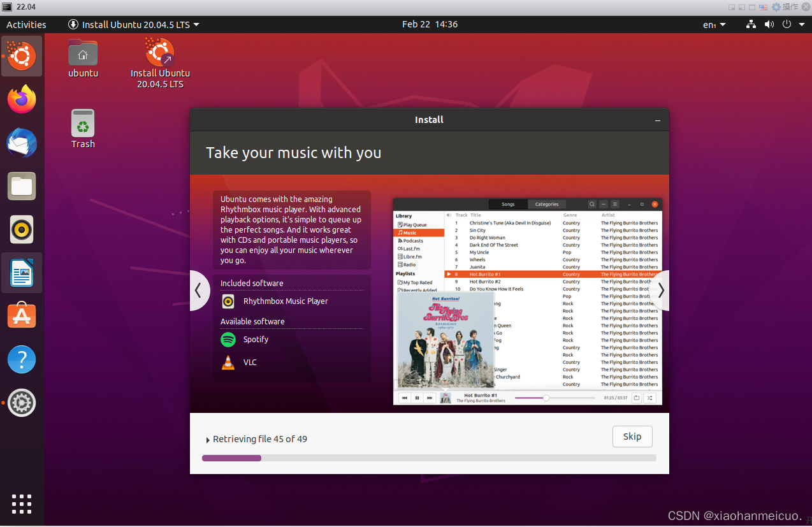Click the highlighted Hot Burrito #1 track row
812x527 pixels.
click(x=553, y=274)
